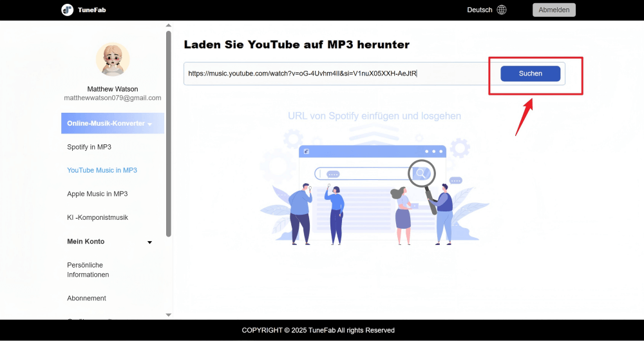Select Spotify in MP3 menu item

(89, 147)
